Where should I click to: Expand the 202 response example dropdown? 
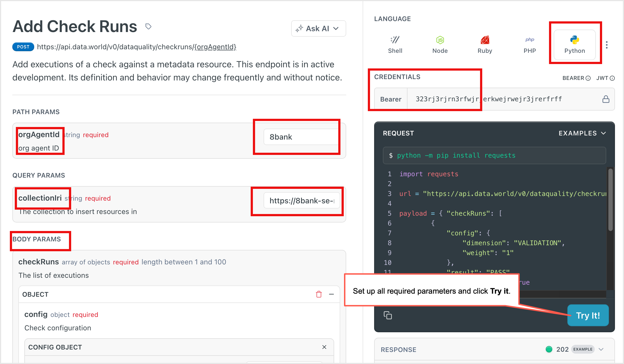coord(601,349)
